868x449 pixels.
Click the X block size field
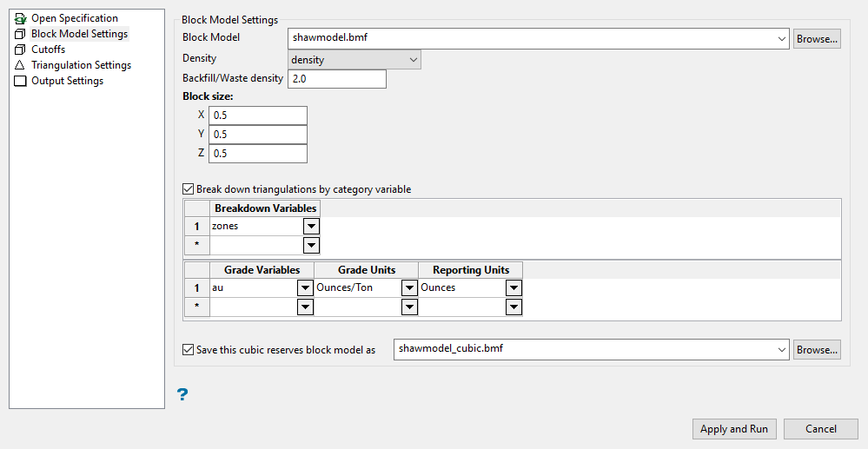coord(258,116)
